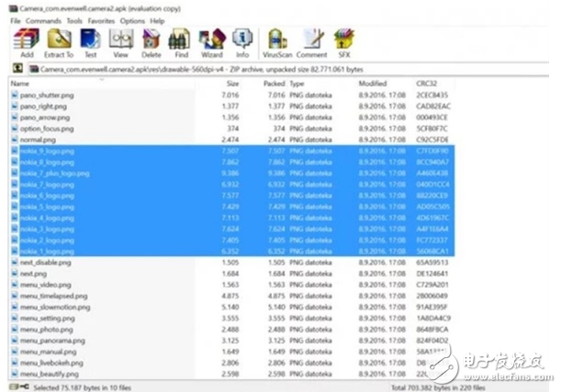Screen dimensions: 561x392
Task: Open the Options menu
Action: tap(133, 20)
